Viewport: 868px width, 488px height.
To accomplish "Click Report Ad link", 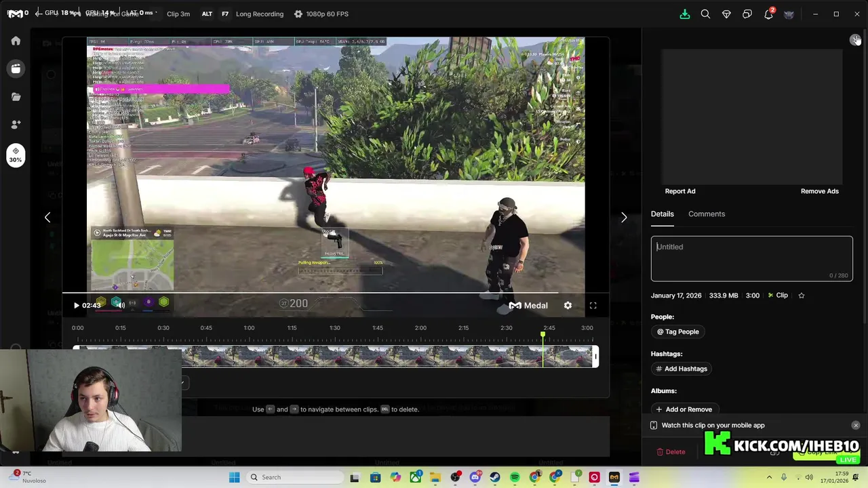I will tap(680, 191).
